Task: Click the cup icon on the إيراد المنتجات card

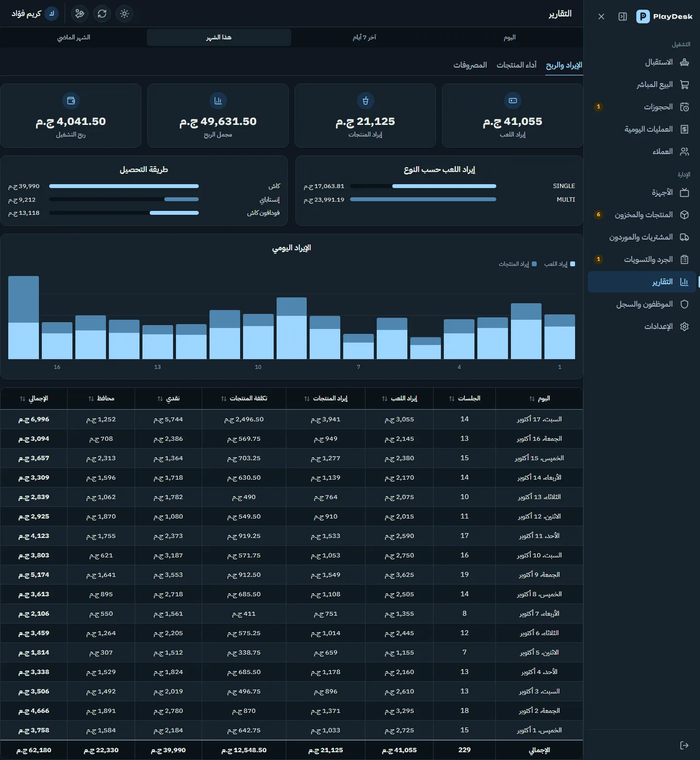Action: 366,101
